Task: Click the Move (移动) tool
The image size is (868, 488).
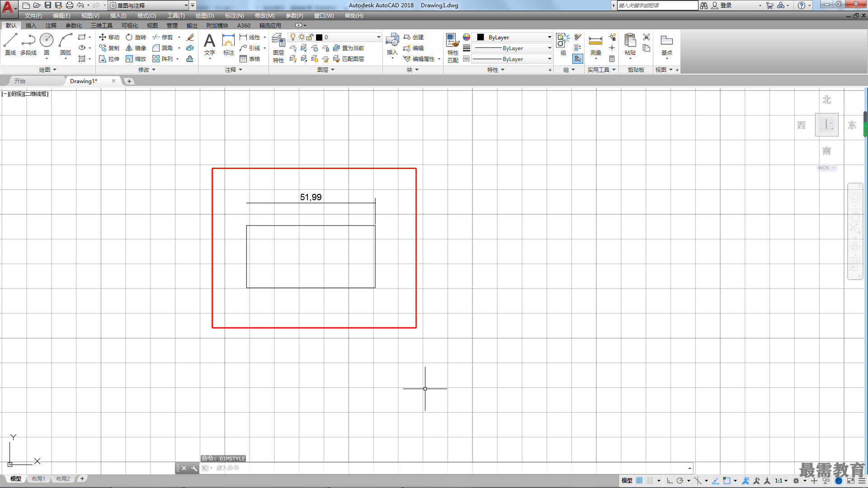Action: pos(109,37)
